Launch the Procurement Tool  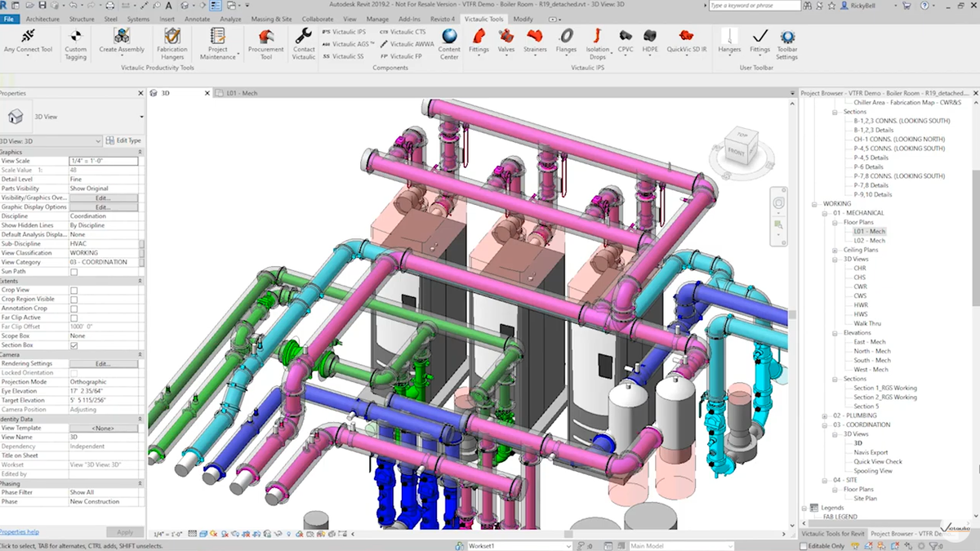[266, 44]
